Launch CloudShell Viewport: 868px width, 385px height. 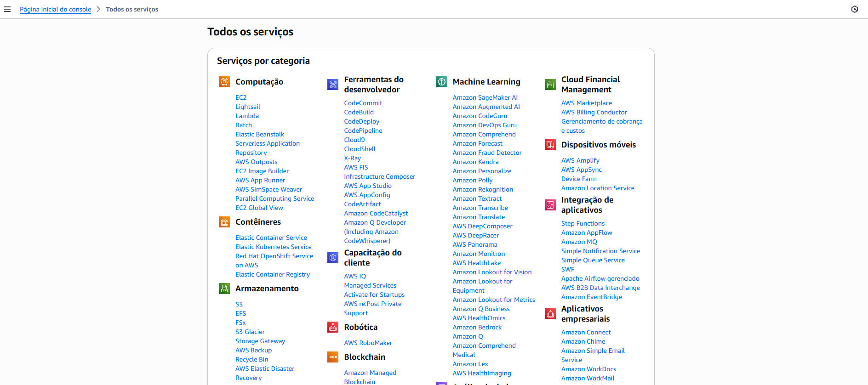(x=360, y=149)
